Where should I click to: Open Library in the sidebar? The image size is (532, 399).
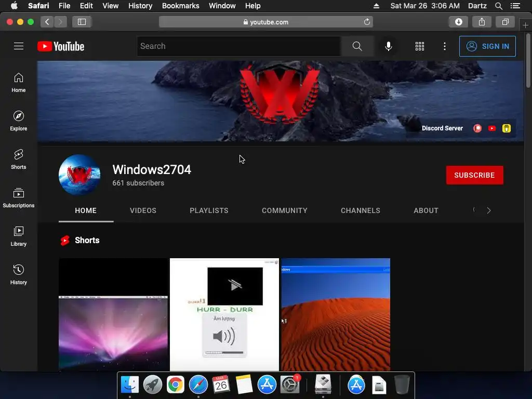[x=19, y=236]
